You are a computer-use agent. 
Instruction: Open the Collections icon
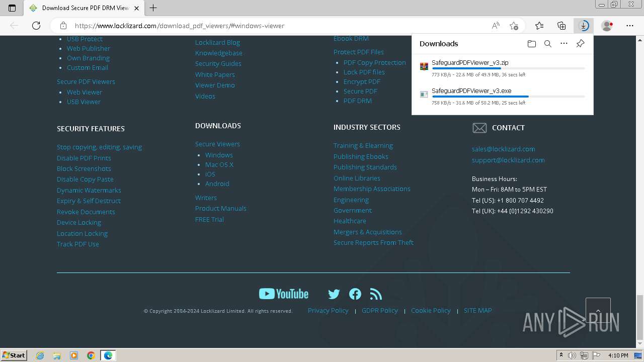click(561, 26)
